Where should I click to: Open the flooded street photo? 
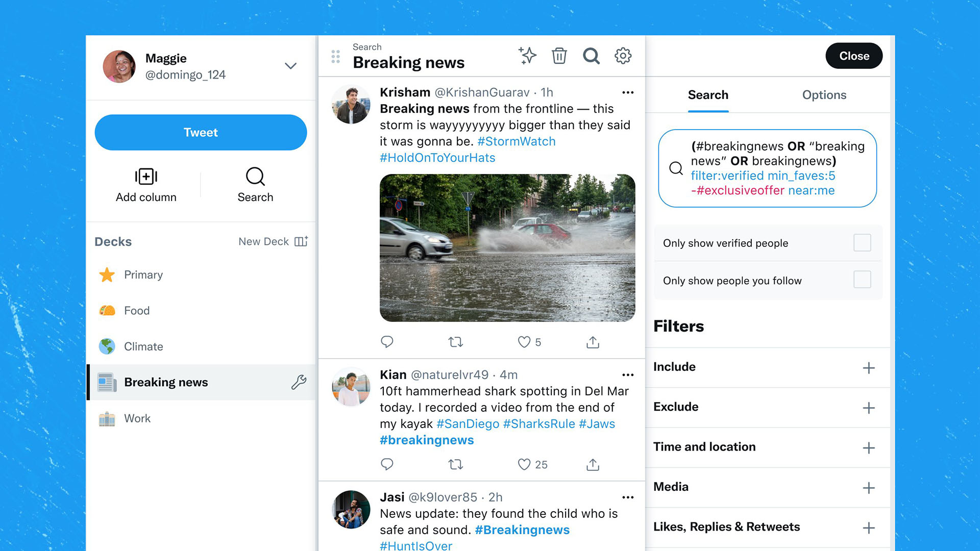pos(507,248)
